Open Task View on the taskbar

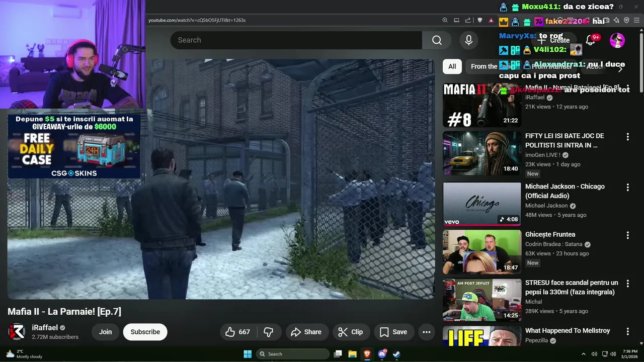tap(338, 354)
